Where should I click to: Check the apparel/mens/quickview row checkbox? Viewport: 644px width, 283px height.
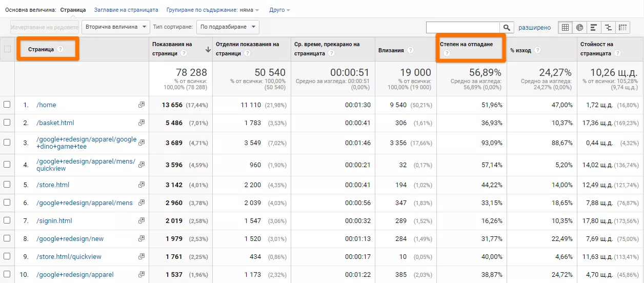[7, 165]
